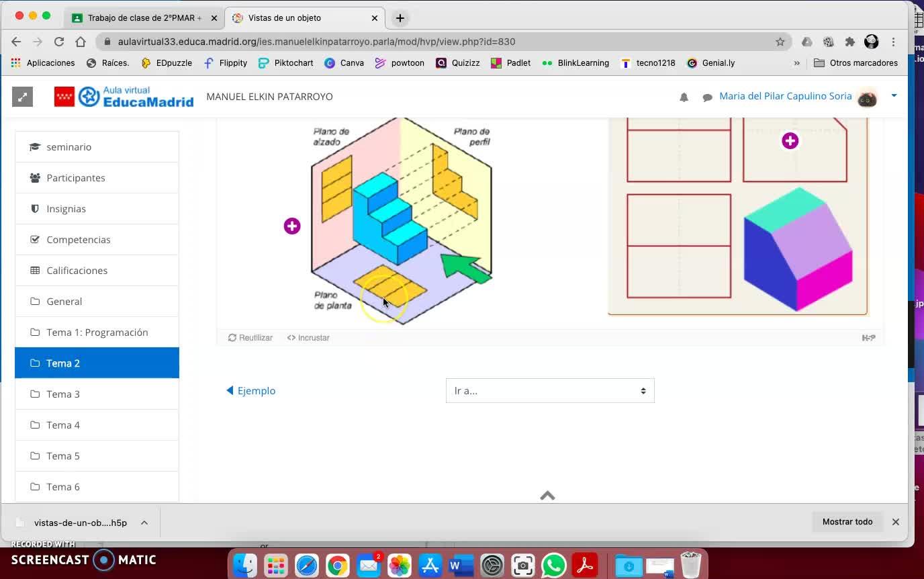Open the Otros marcadores bookmarks folder
924x579 pixels.
click(x=856, y=63)
